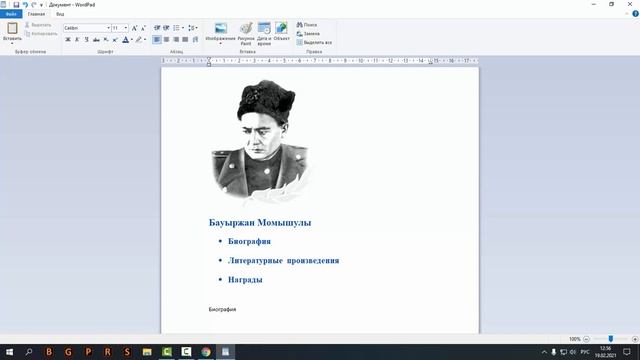
Task: Align text to the right
Action: (x=176, y=40)
